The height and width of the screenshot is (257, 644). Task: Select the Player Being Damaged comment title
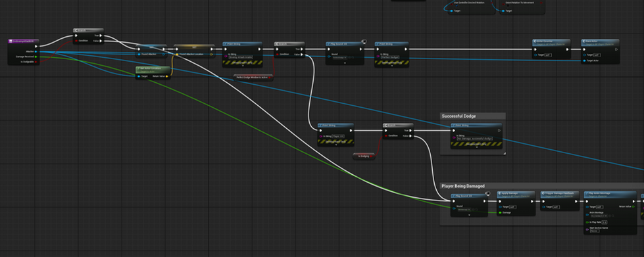463,186
